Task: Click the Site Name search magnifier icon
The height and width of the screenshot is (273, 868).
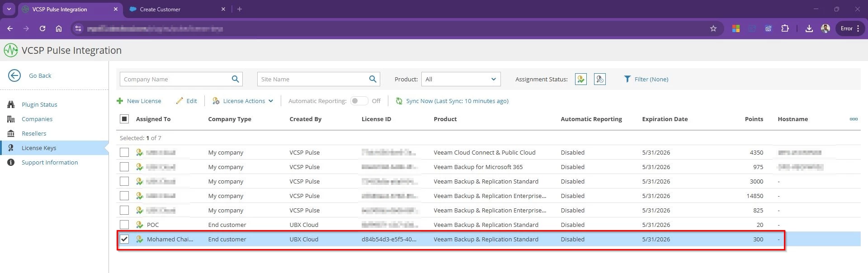Action: tap(373, 79)
